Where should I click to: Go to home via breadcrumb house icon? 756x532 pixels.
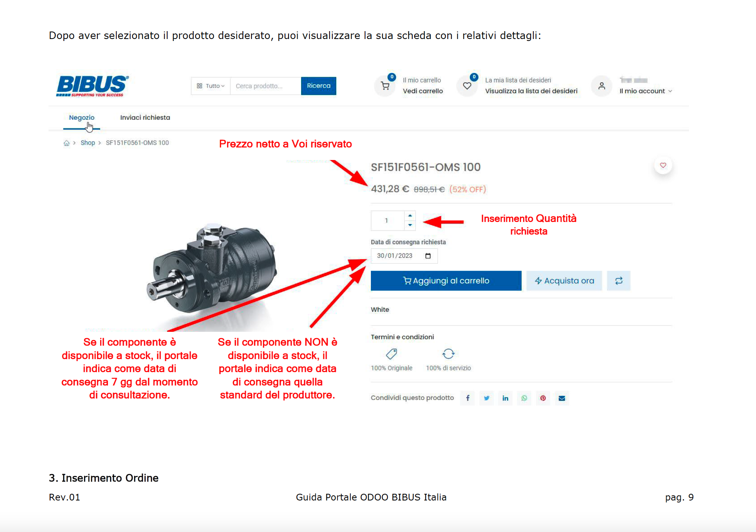point(67,143)
